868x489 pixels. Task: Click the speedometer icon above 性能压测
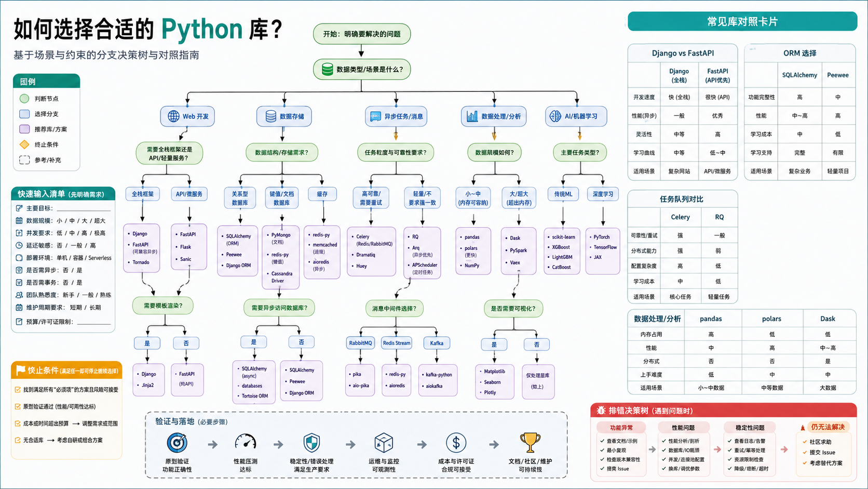(246, 442)
